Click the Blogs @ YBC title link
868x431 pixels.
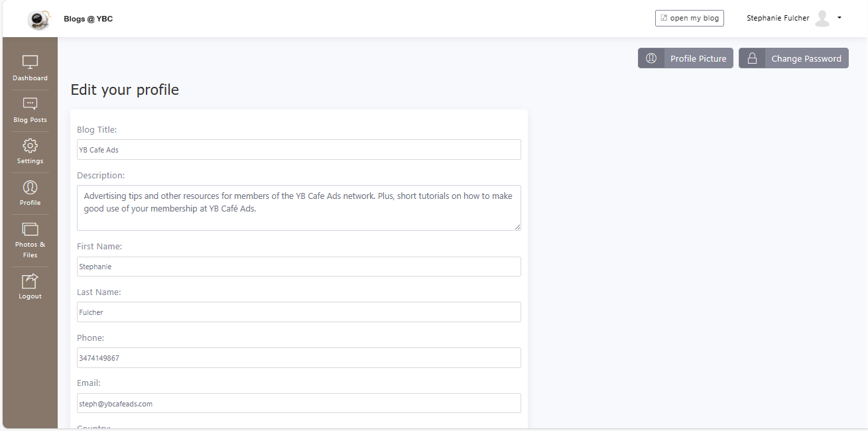(x=88, y=19)
